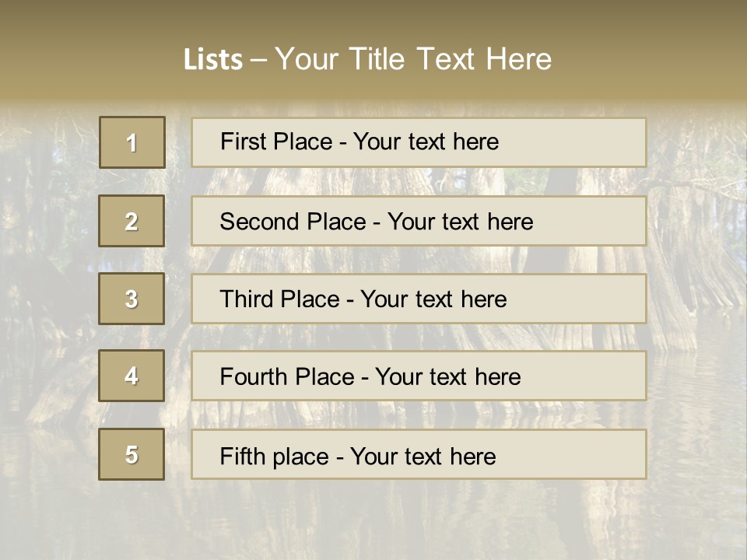747x560 pixels.
Task: Place cursor on the word 'Fifth'
Action: point(244,456)
